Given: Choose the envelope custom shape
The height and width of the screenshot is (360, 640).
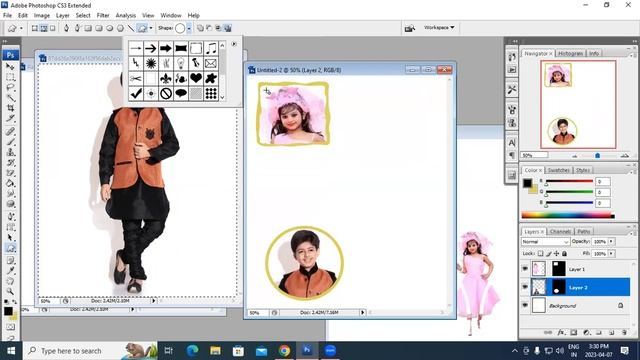Looking at the screenshot, I should (211, 63).
